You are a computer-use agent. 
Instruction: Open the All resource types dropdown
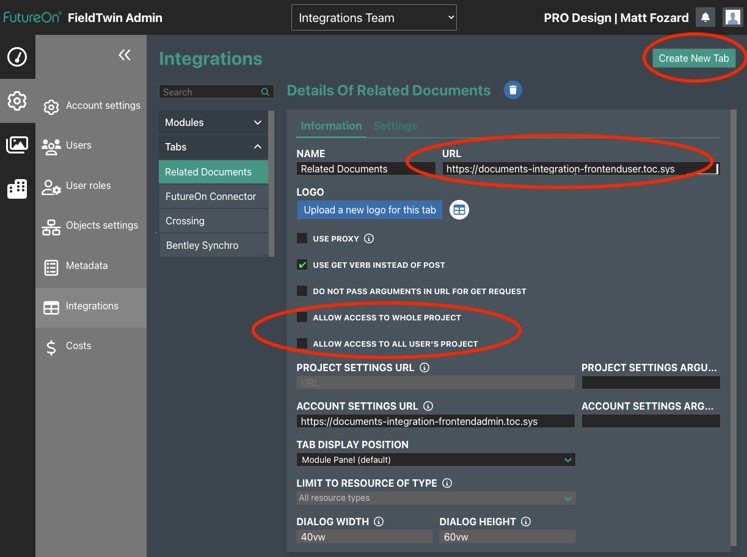(x=435, y=498)
